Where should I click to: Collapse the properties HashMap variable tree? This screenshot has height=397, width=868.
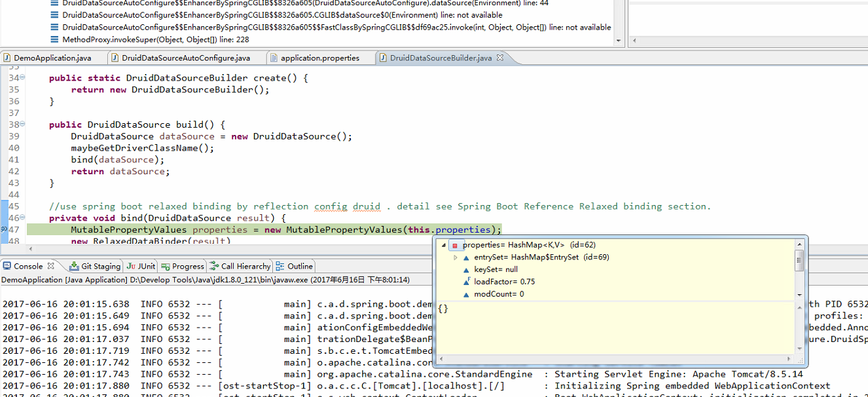click(443, 244)
